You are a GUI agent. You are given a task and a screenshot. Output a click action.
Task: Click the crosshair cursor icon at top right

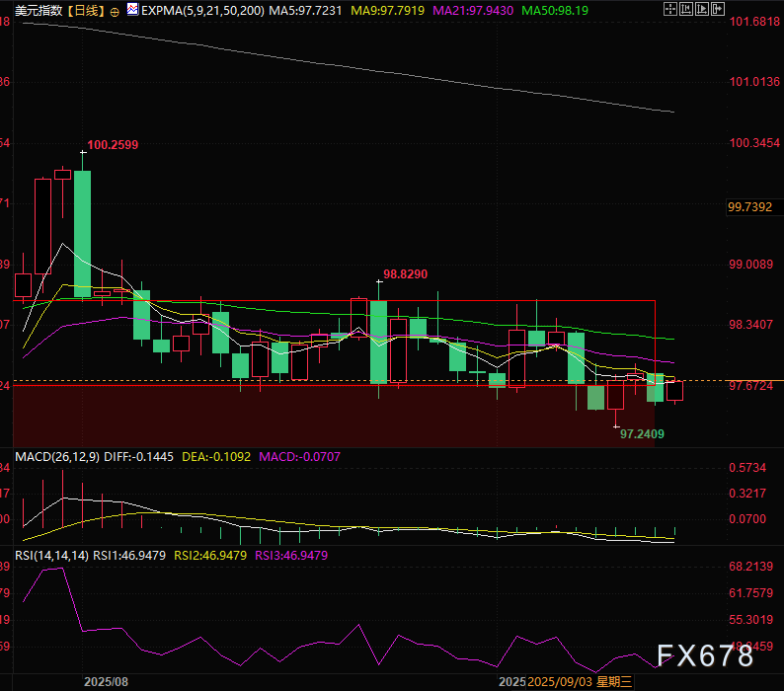click(671, 10)
